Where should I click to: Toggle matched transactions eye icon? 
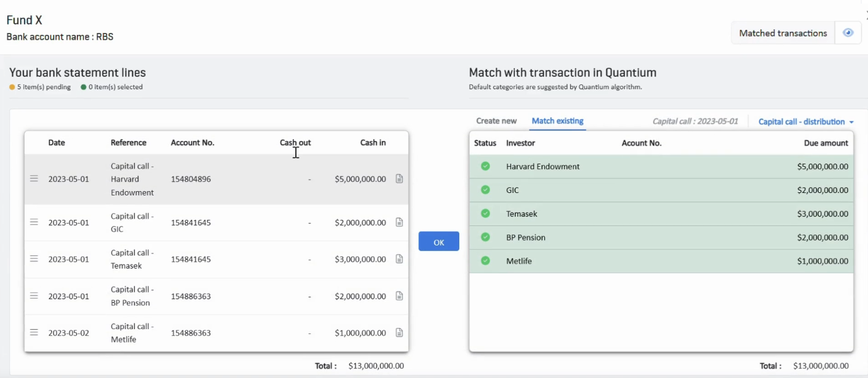[x=848, y=33]
